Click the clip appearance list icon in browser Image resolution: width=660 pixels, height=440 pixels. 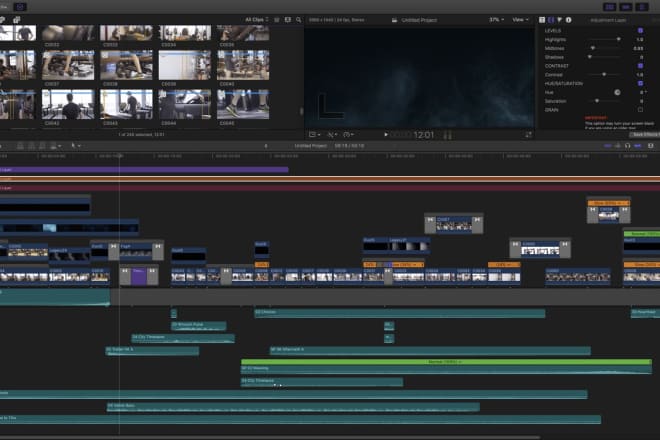click(277, 20)
